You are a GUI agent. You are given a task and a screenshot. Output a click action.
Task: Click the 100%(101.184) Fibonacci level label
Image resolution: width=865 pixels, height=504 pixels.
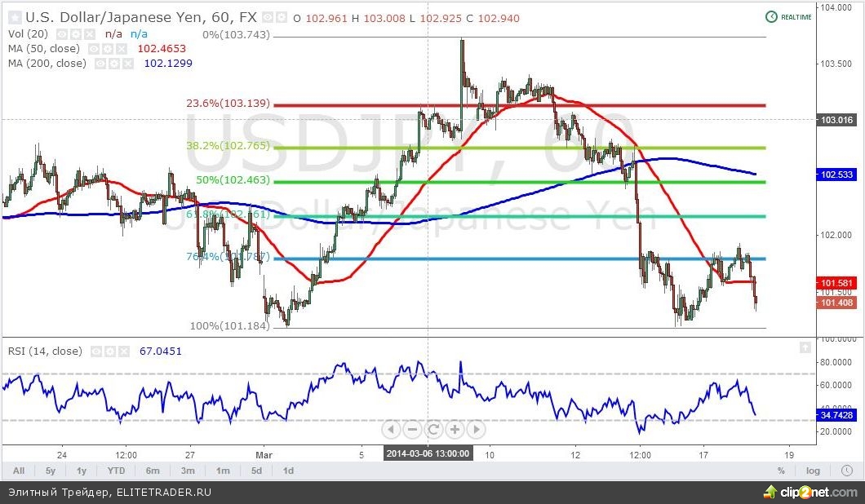[229, 326]
